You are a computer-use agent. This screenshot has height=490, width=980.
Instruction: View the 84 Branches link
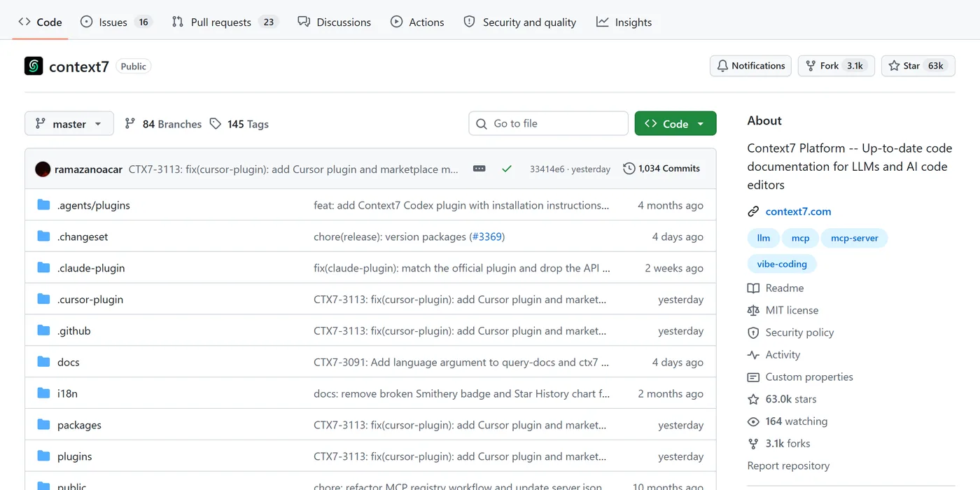coord(163,124)
